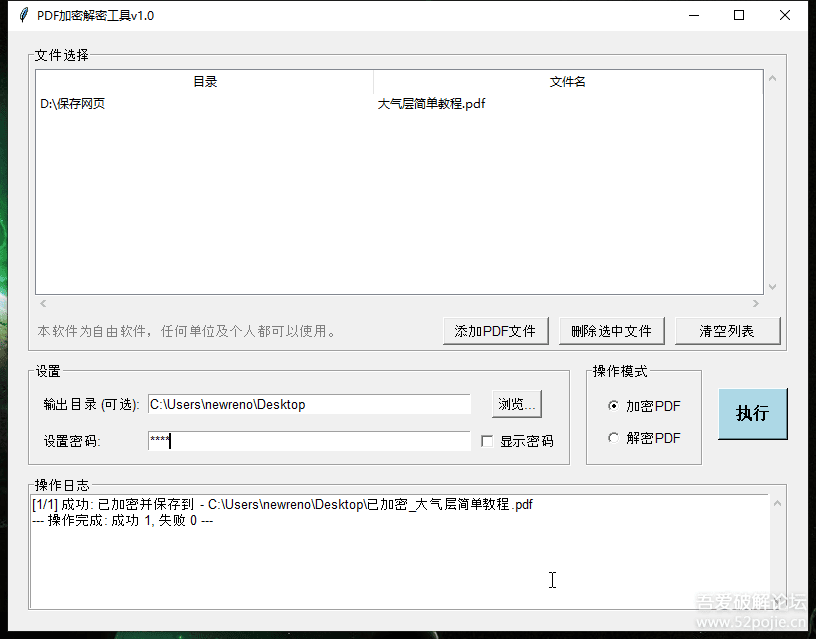
Task: Click the 清空列表 button
Action: (728, 331)
